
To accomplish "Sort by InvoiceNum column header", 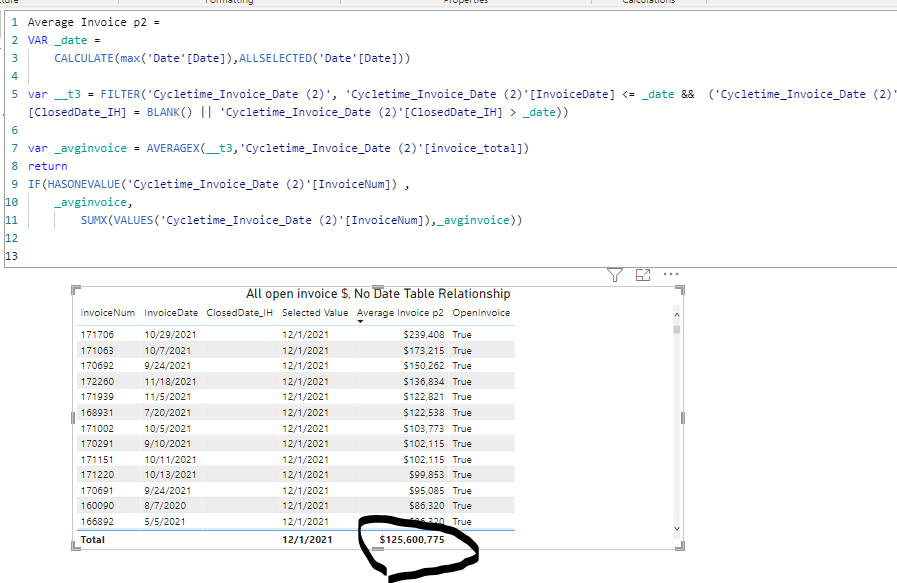I will 108,313.
